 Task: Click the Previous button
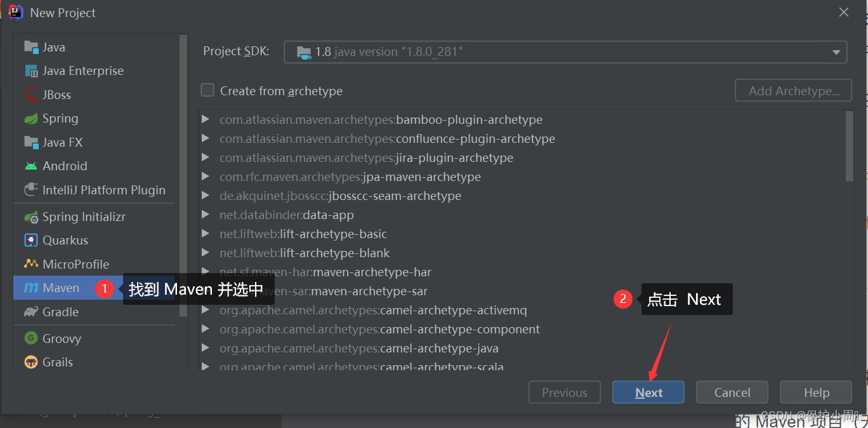(565, 392)
